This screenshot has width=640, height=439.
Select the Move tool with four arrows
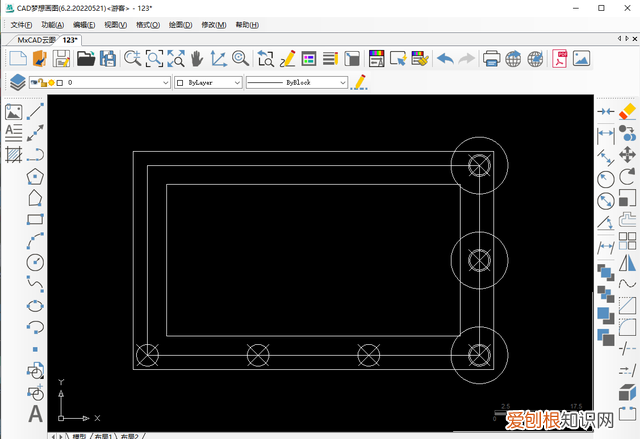click(x=628, y=155)
